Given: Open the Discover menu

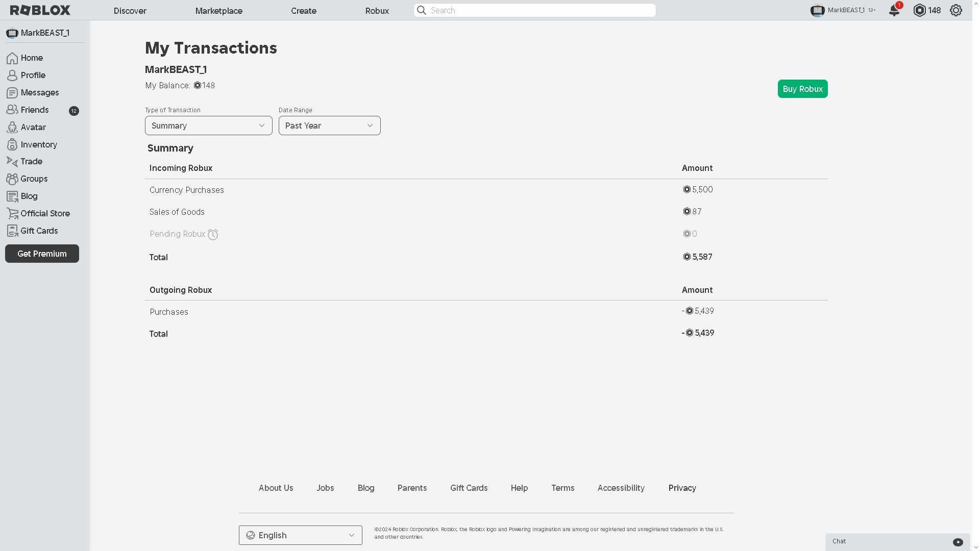Looking at the screenshot, I should click(130, 11).
